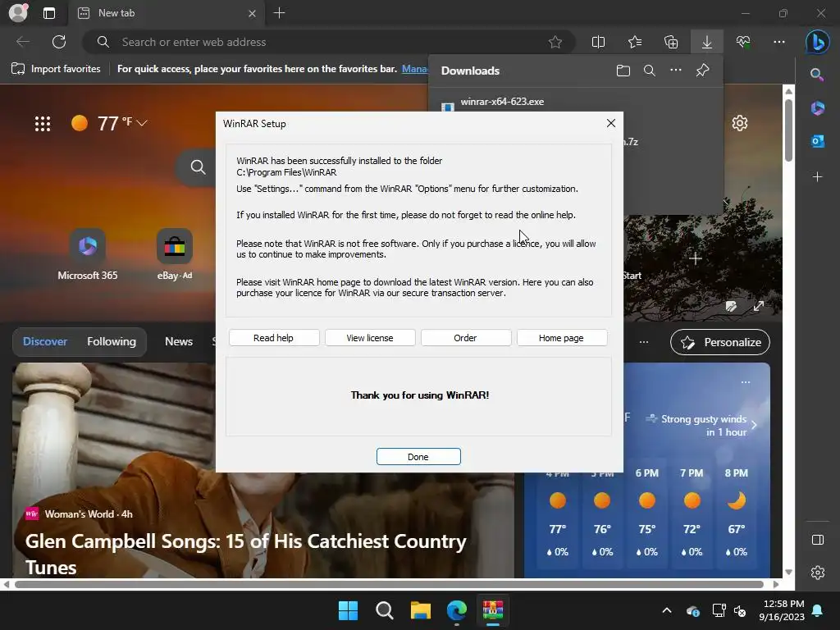Toggle Edge split screen icon
This screenshot has height=630, width=840.
(x=598, y=42)
